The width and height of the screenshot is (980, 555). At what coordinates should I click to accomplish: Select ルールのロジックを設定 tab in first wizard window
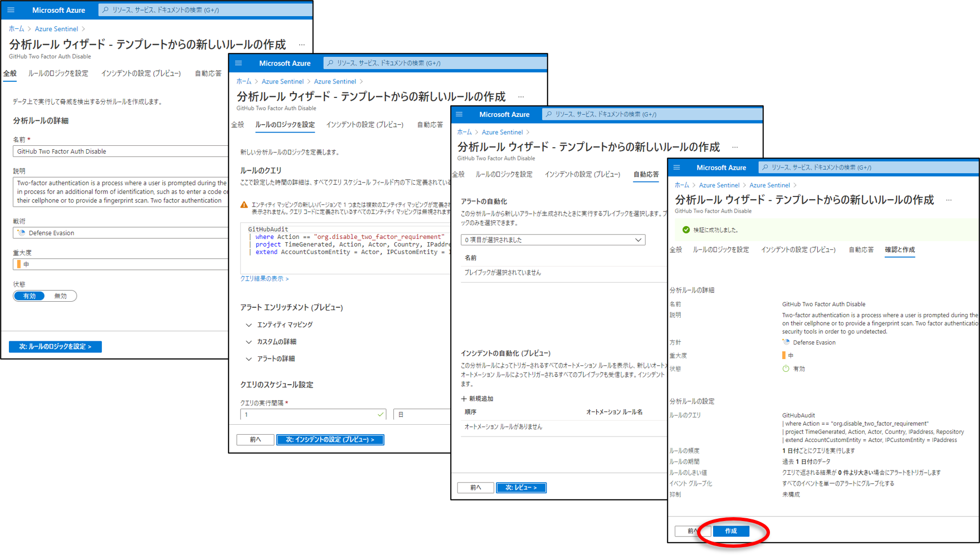tap(58, 73)
